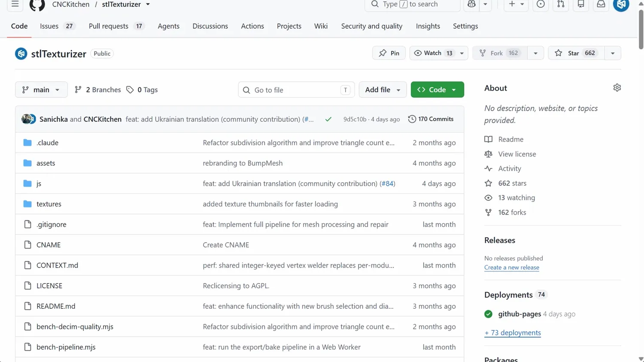Switch to the Issues tab
The width and height of the screenshot is (644, 362).
tap(57, 26)
